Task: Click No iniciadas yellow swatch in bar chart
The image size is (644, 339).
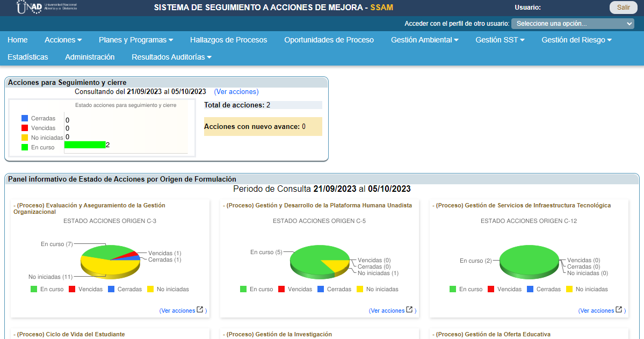Action: pyautogui.click(x=25, y=138)
